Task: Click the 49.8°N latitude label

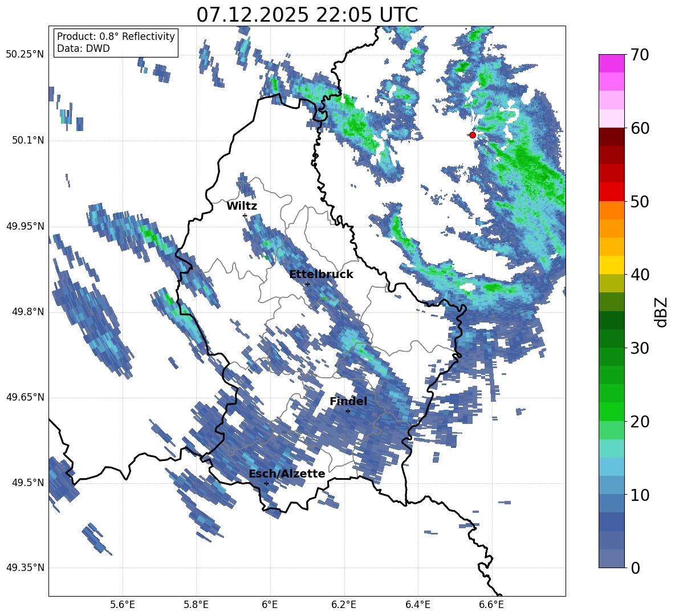Action: [28, 312]
